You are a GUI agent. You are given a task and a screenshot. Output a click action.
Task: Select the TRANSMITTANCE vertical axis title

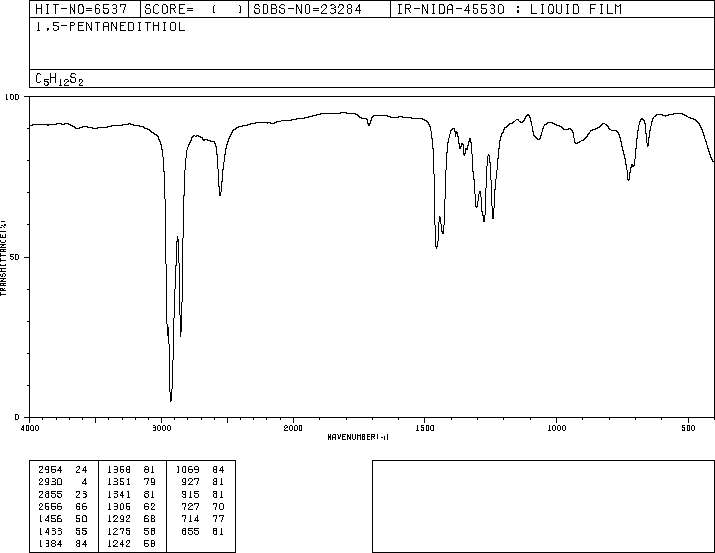click(x=3, y=258)
